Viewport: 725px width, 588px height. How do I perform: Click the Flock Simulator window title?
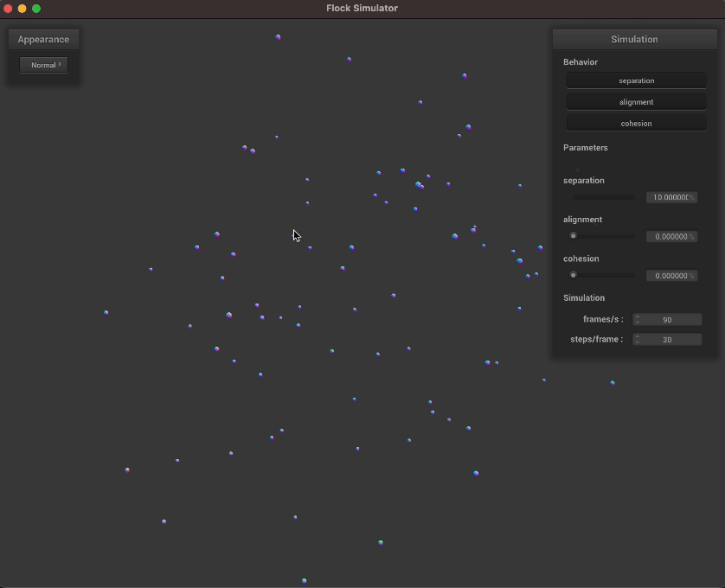362,9
